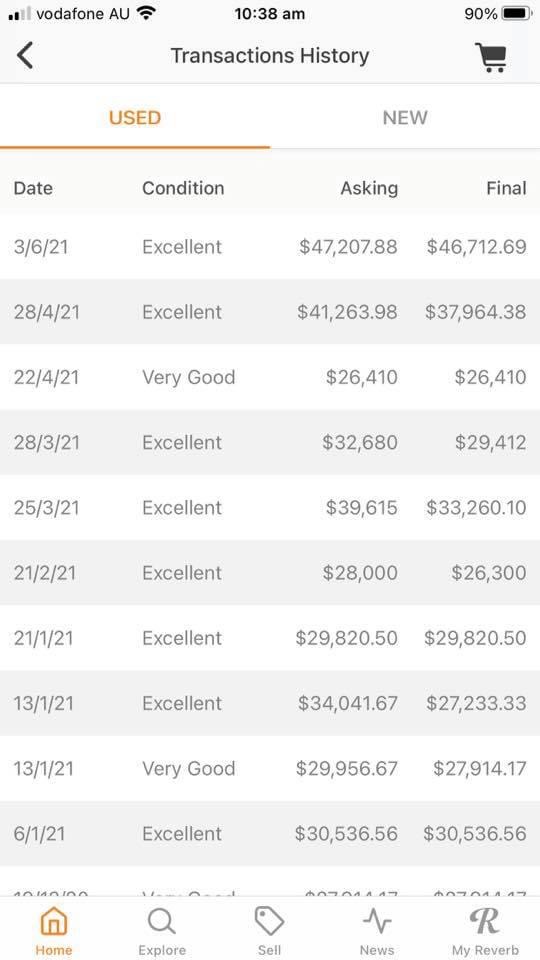
Task: Select the 3/6/21 transaction row
Action: (x=270, y=247)
